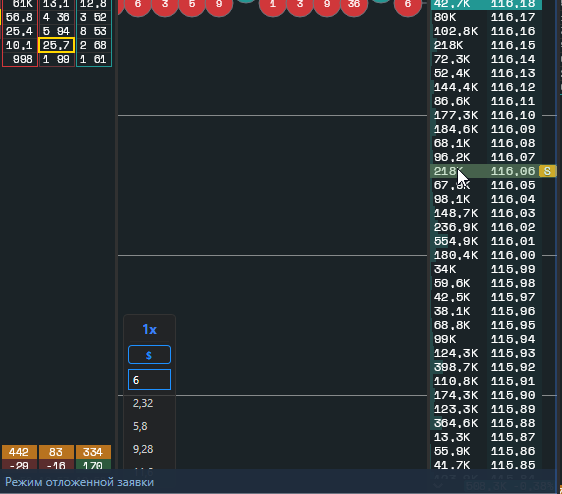Click the order book price 116,15

tap(513, 45)
